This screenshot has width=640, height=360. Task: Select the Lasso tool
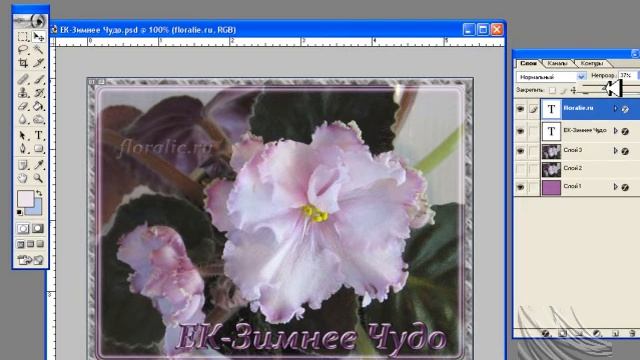pyautogui.click(x=23, y=50)
